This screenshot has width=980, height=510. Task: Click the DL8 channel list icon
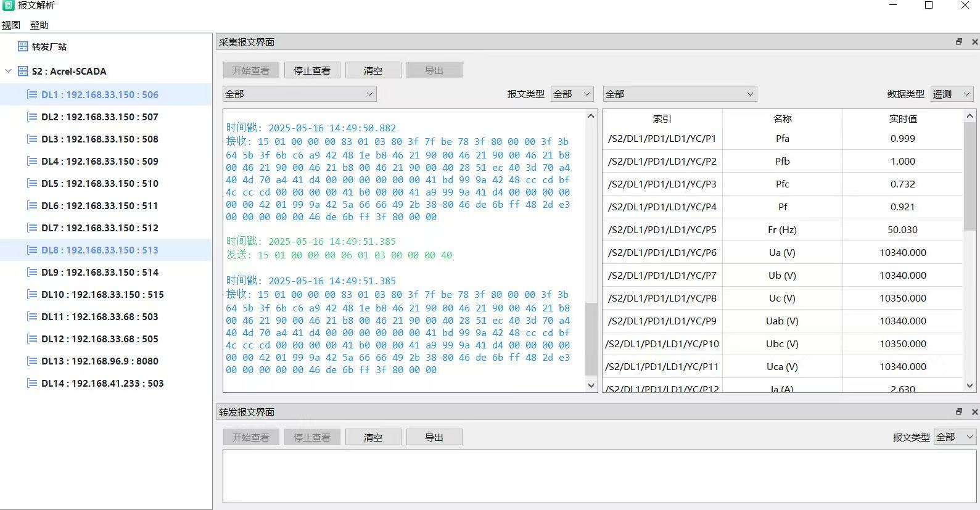coord(32,250)
